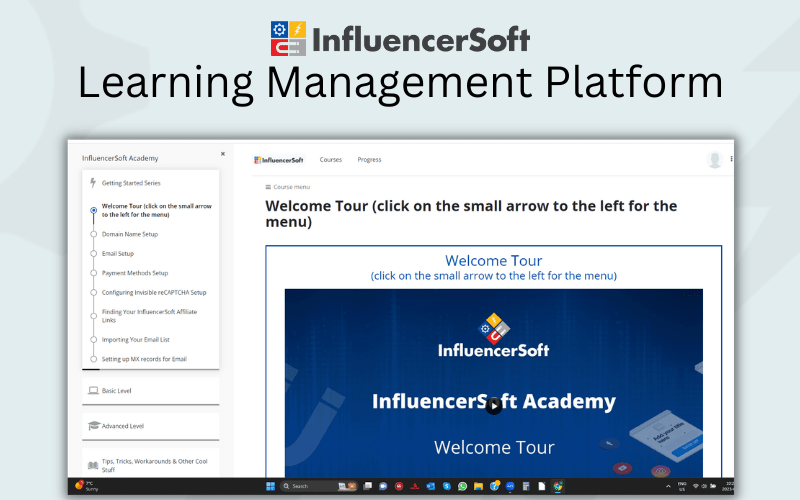Image resolution: width=800 pixels, height=500 pixels.
Task: Open the WhatsApp taskbar icon
Action: click(462, 486)
